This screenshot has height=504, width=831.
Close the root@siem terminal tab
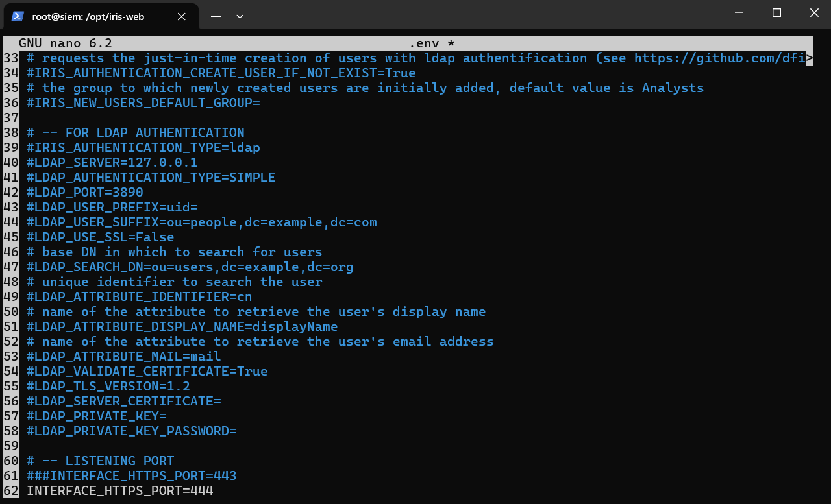pyautogui.click(x=184, y=16)
